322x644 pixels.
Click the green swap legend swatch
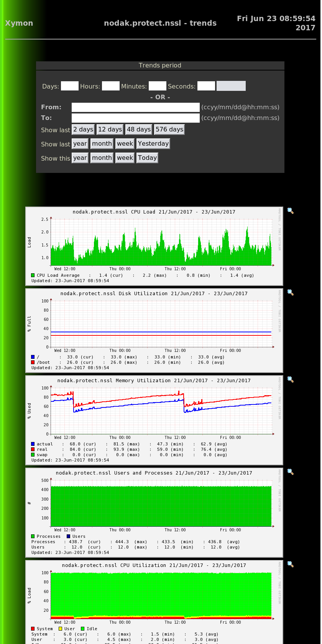33,455
